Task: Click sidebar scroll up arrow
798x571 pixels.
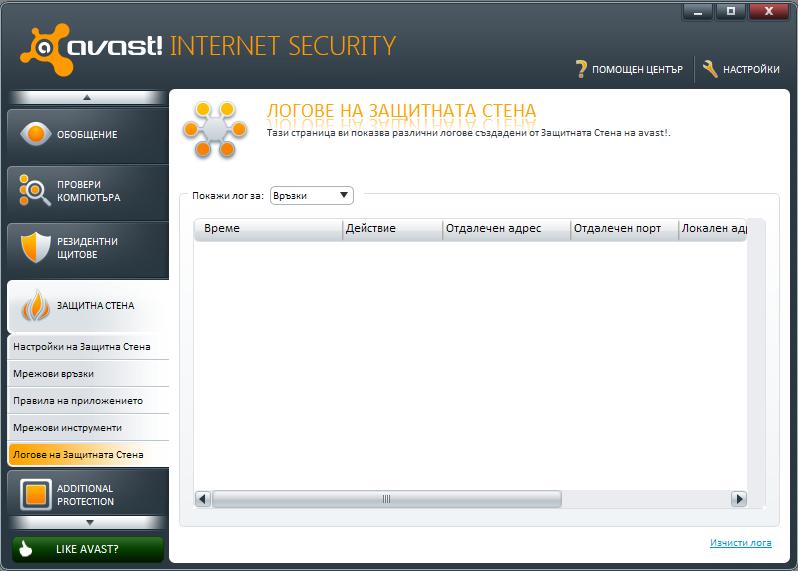Action: tap(87, 97)
